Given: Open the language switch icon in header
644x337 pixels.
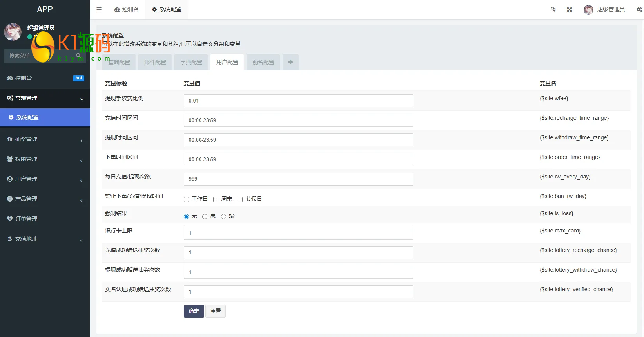Looking at the screenshot, I should pos(553,9).
